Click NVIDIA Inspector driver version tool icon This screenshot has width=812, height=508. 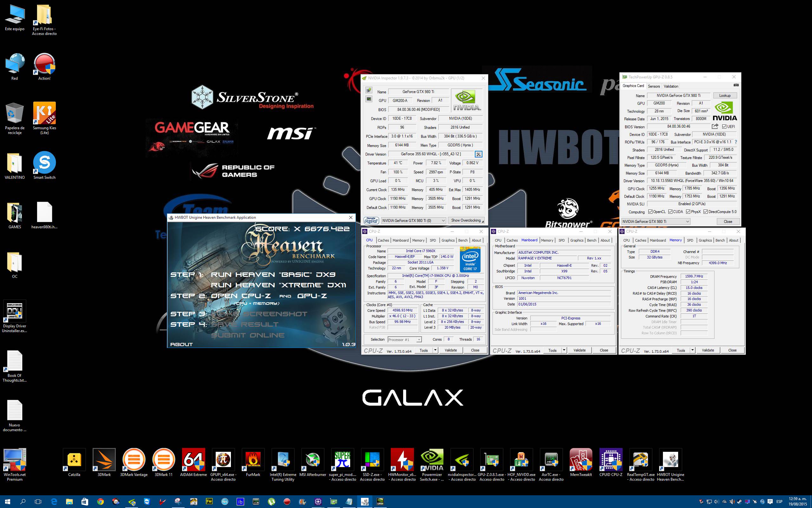click(x=478, y=154)
